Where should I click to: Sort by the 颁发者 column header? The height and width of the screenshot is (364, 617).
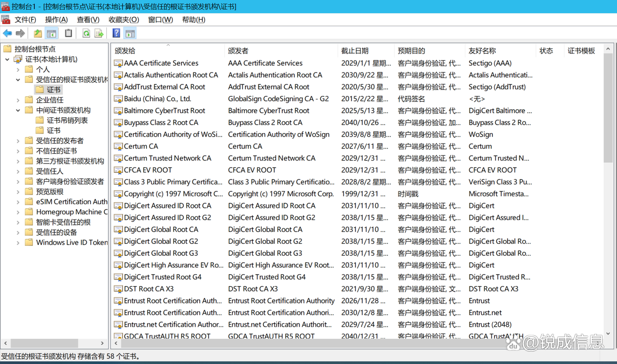pyautogui.click(x=281, y=51)
